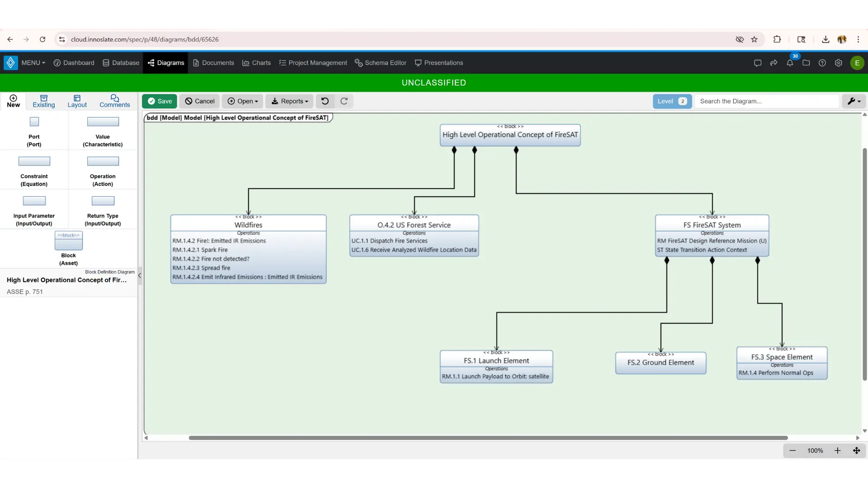Click UC.1.1 Dispatch Fire Services operation
This screenshot has width=868, height=488.
click(x=389, y=241)
